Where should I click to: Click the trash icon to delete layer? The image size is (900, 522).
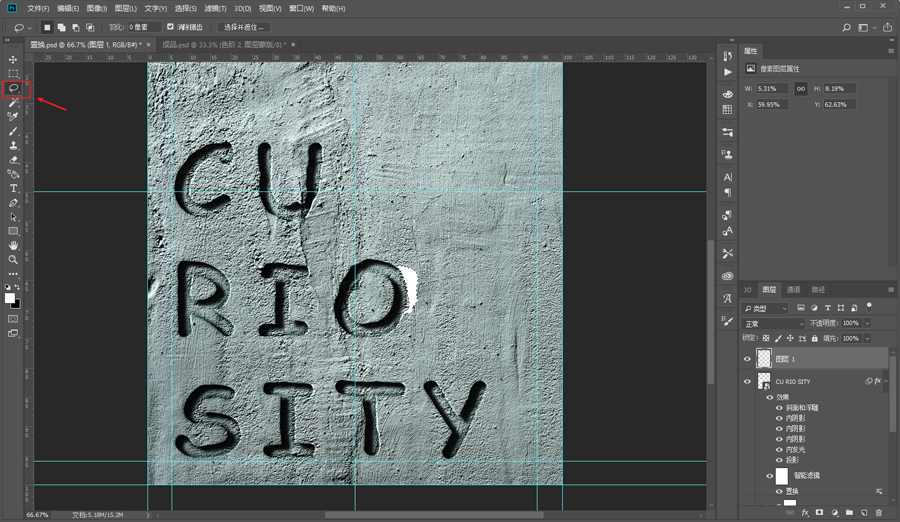[x=879, y=513]
